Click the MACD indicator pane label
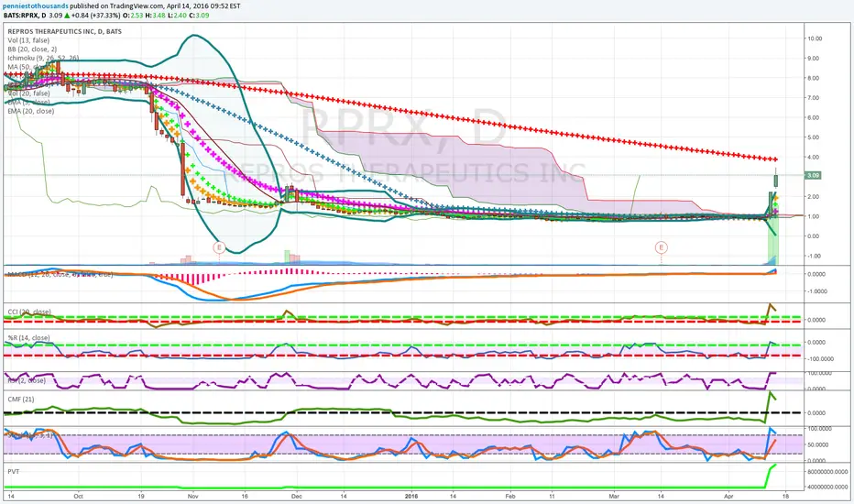 pos(59,274)
